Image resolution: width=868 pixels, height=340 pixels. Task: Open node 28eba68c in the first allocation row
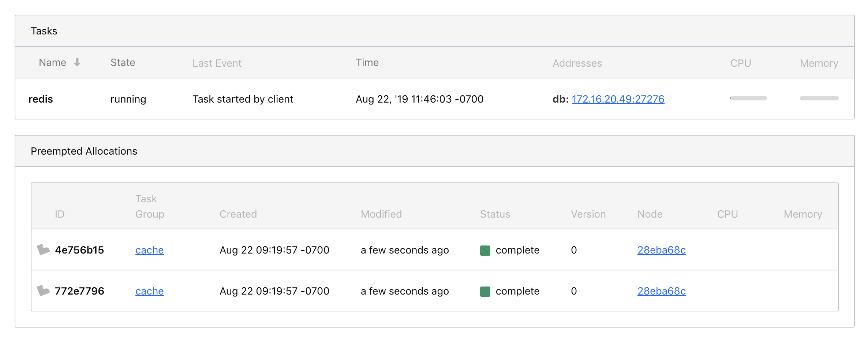point(661,250)
